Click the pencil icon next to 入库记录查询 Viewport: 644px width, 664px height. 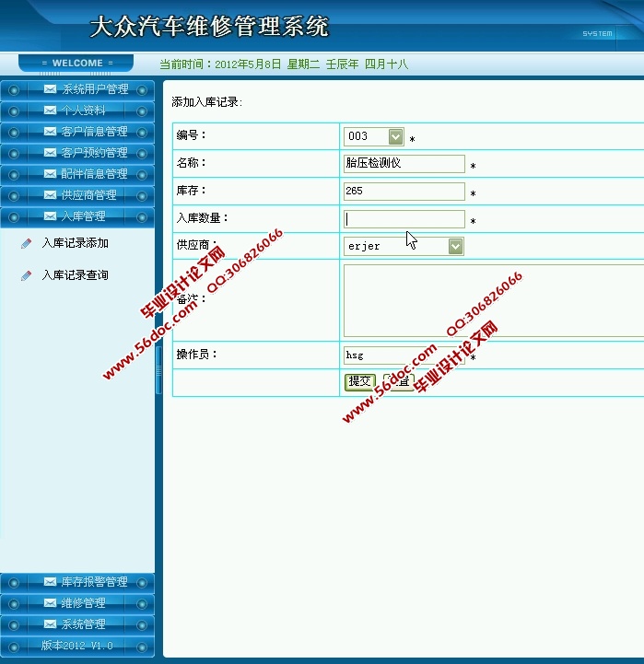[x=27, y=275]
